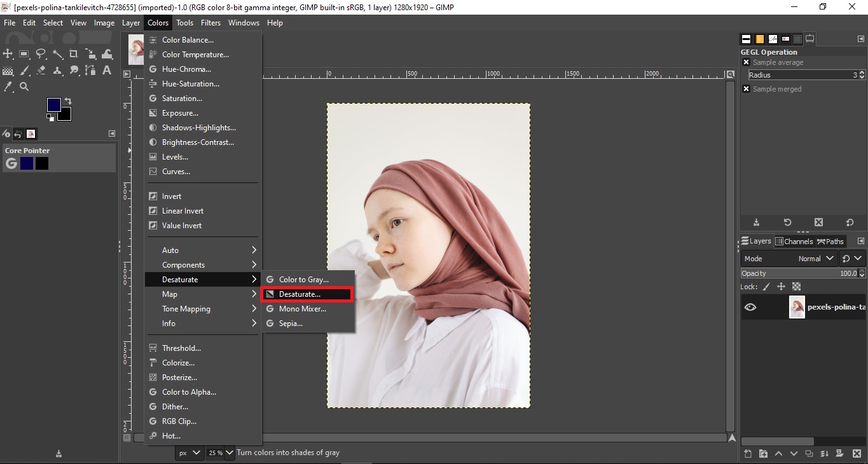Select the Fuzzy Select tool

pyautogui.click(x=57, y=54)
